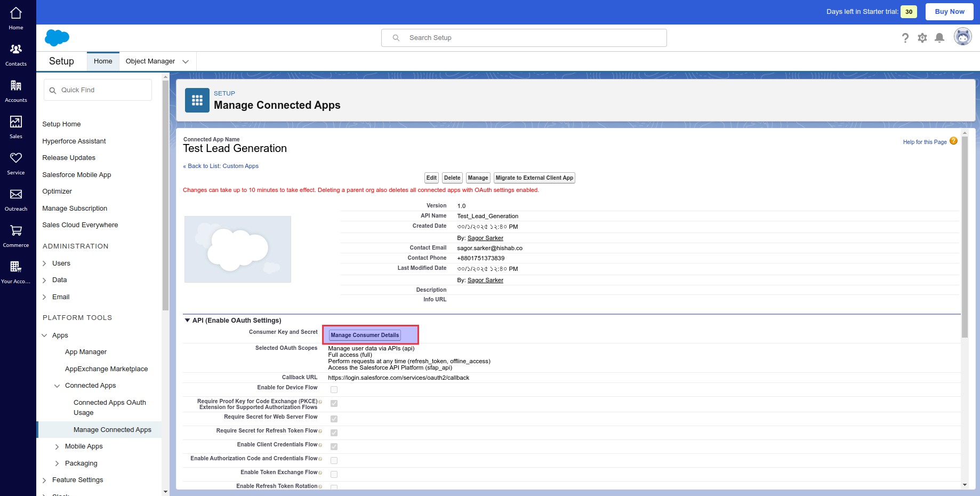Toggle Require Secret for Web Server Flow
The width and height of the screenshot is (980, 496).
pyautogui.click(x=334, y=419)
